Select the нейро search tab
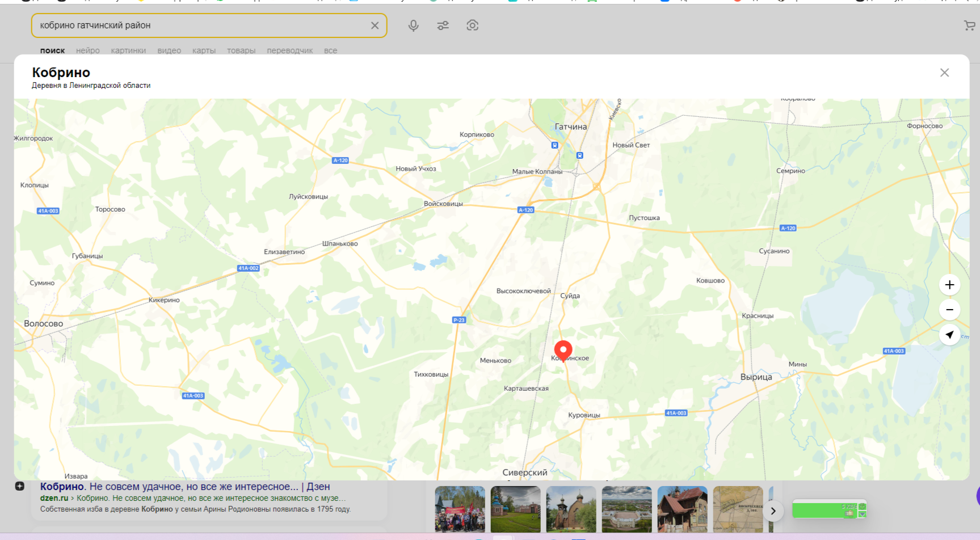This screenshot has width=980, height=540. coord(87,50)
